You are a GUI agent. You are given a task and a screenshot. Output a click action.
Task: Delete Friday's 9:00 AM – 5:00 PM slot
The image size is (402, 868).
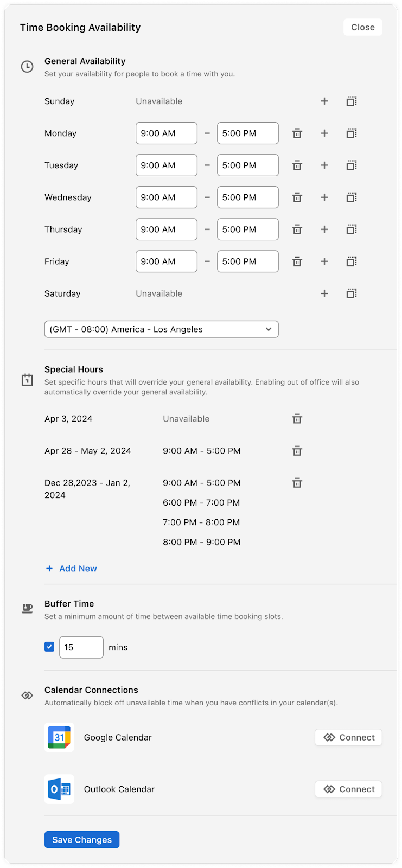pyautogui.click(x=297, y=261)
